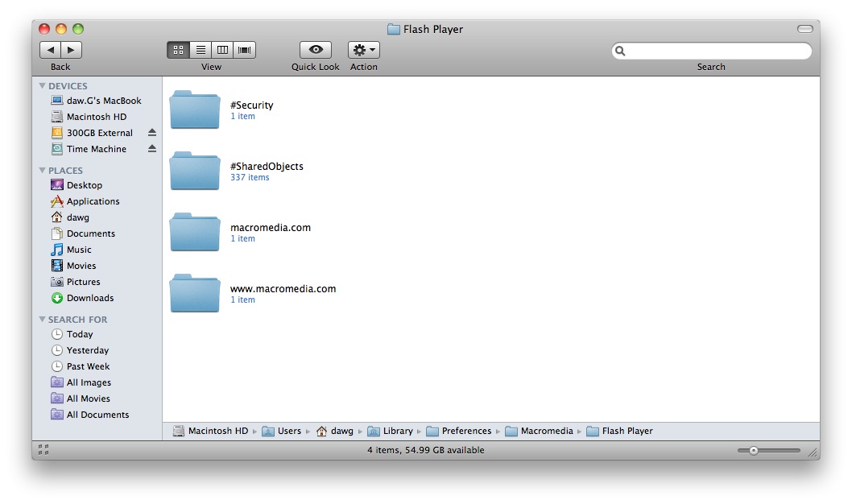The height and width of the screenshot is (504, 852).
Task: Jump to Macromedia in the path bar
Action: click(x=539, y=431)
